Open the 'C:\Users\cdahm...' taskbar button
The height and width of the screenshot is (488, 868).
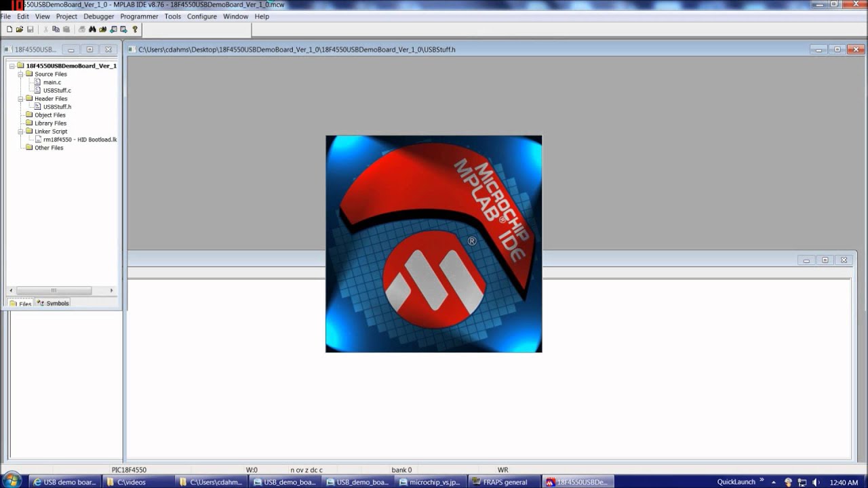(x=211, y=482)
